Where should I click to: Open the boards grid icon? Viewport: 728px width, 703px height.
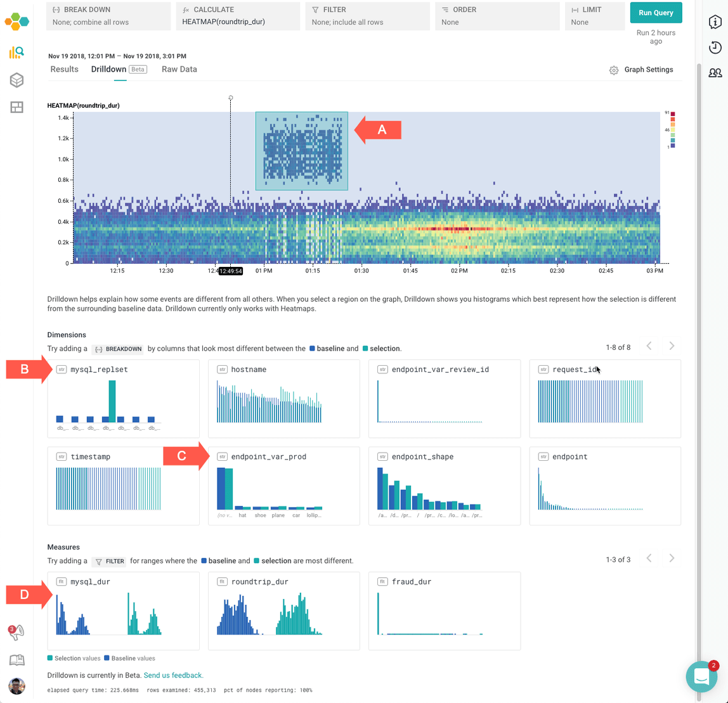point(16,107)
